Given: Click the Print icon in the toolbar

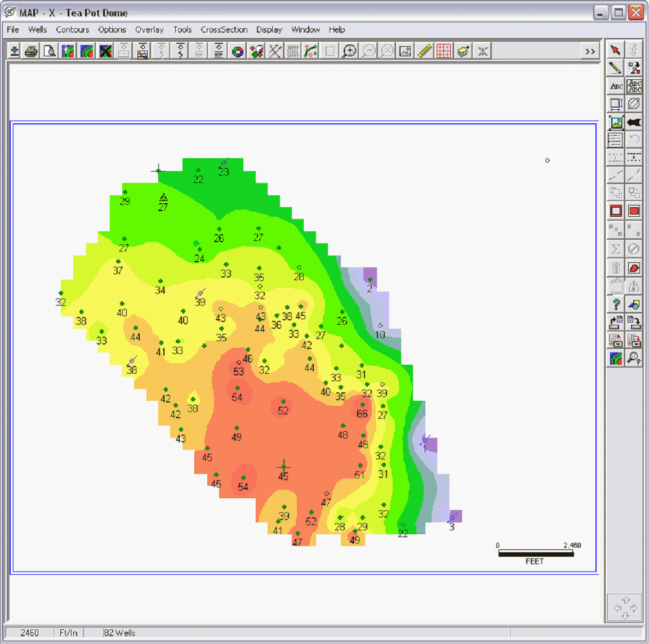Looking at the screenshot, I should click(31, 51).
